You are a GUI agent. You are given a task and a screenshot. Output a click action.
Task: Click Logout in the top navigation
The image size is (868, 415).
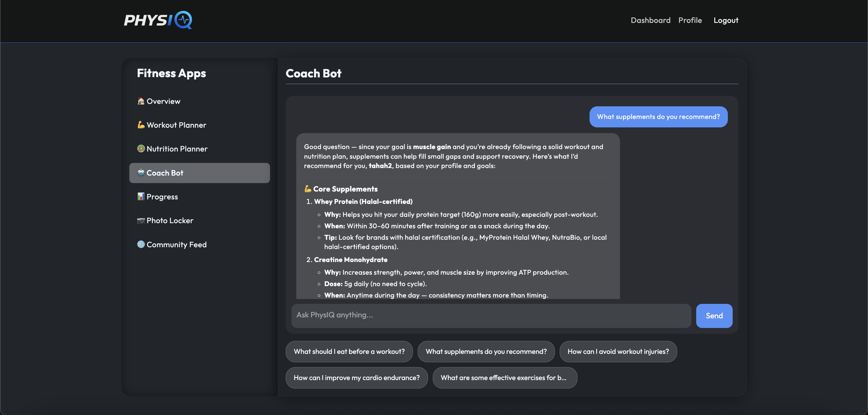[x=726, y=20]
